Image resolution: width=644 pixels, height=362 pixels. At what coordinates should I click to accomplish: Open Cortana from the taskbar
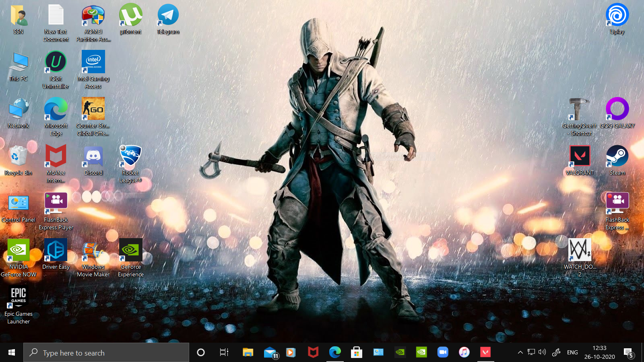[x=200, y=352]
